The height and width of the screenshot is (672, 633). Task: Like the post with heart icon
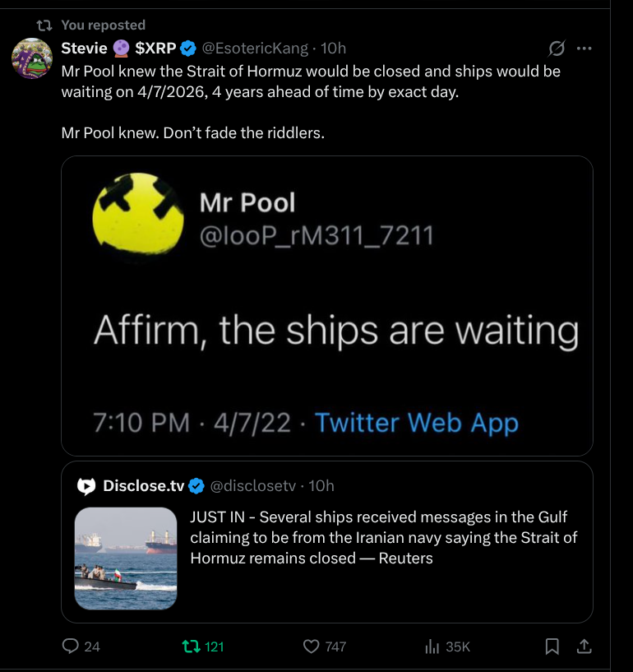[311, 647]
